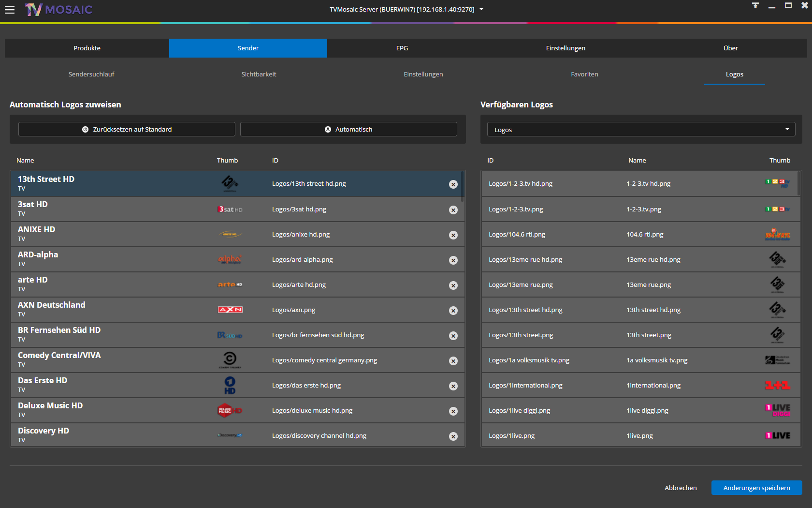812x508 pixels.
Task: Click the channel list scrollbar
Action: (x=463, y=186)
